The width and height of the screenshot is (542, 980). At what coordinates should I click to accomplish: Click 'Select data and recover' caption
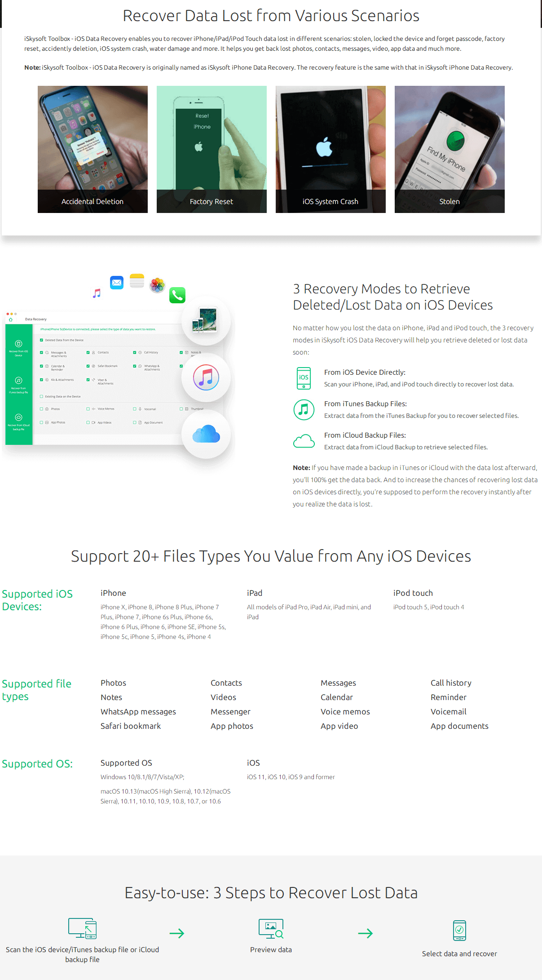pos(459,953)
